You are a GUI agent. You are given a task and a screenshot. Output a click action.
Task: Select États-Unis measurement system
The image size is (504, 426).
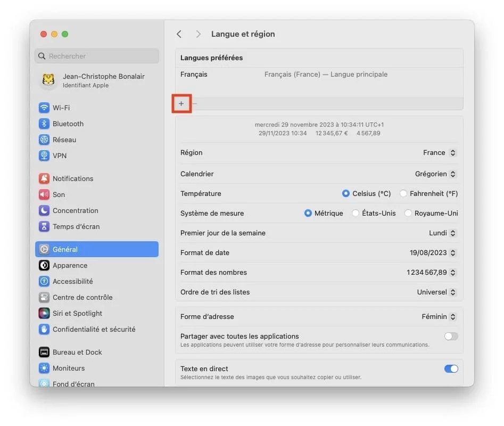coord(355,213)
